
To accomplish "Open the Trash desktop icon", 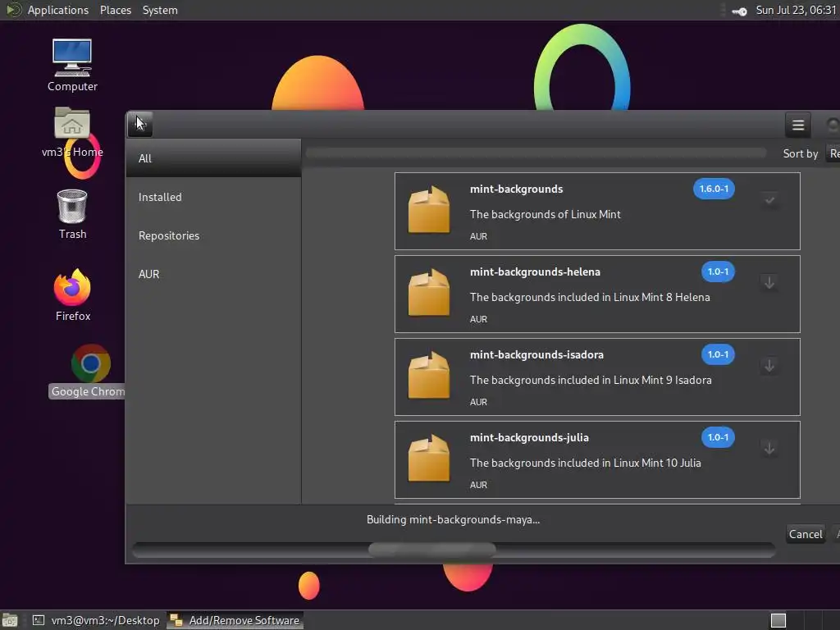I will click(x=72, y=214).
